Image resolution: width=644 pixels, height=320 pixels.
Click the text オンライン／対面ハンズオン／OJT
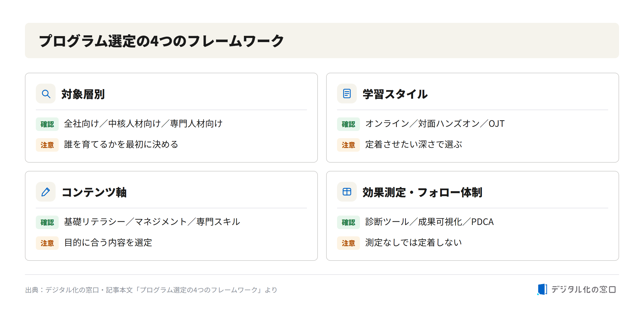click(x=435, y=124)
